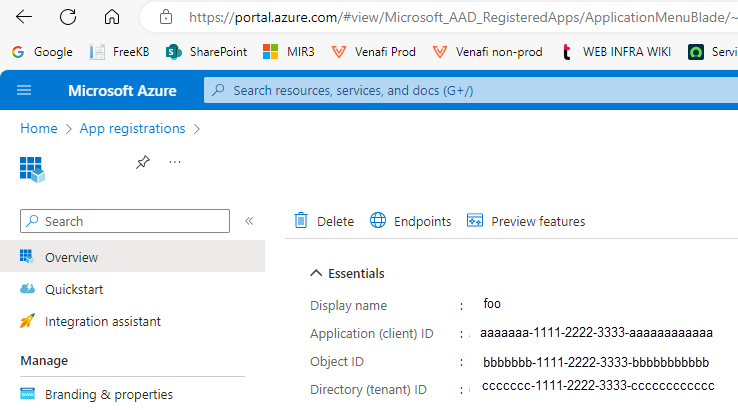
Task: Open Preview features from the toolbar
Action: point(526,221)
